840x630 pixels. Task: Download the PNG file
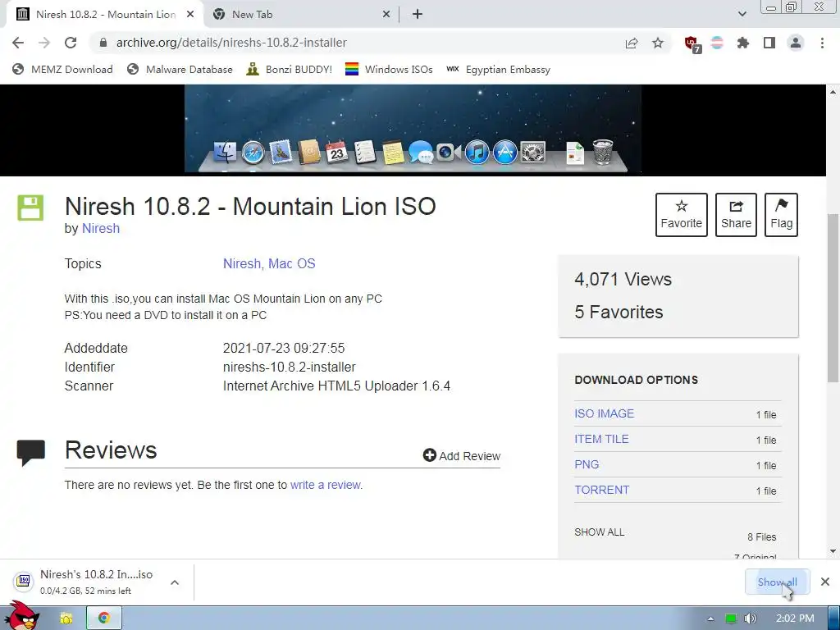tap(587, 464)
